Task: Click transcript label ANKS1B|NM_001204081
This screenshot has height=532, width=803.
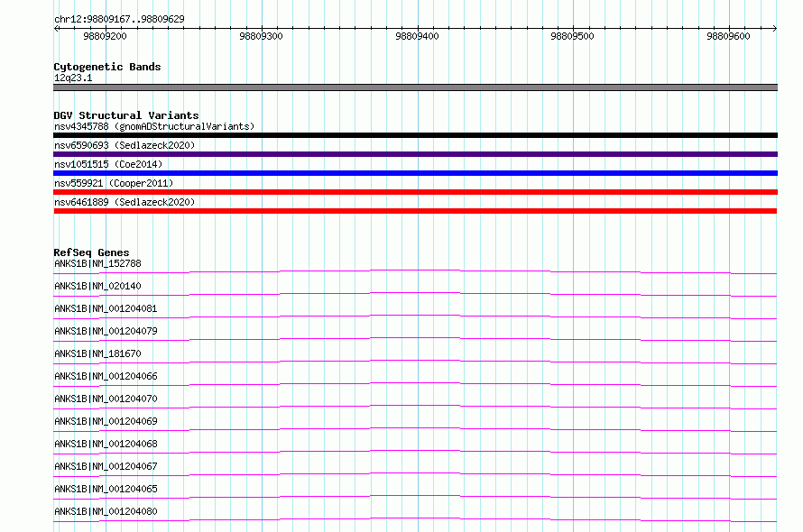Action: click(x=106, y=308)
